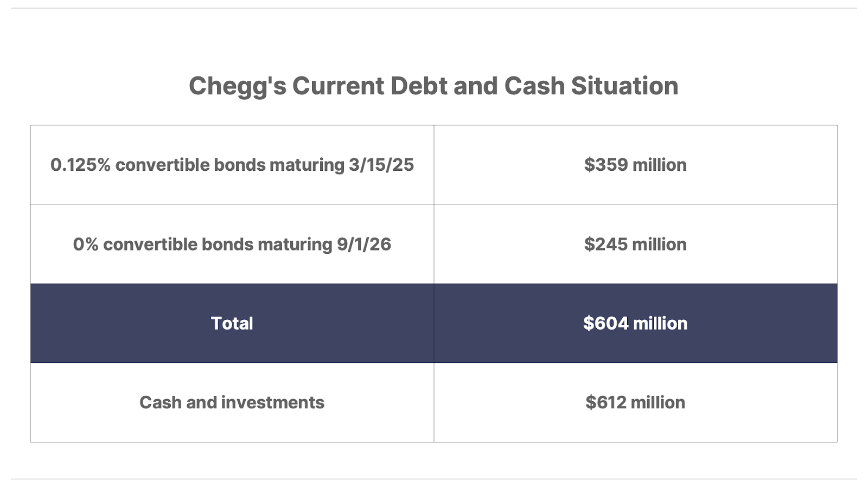Select the "Cash and investments" row label
Viewport: 868px width, 488px height.
[232, 402]
